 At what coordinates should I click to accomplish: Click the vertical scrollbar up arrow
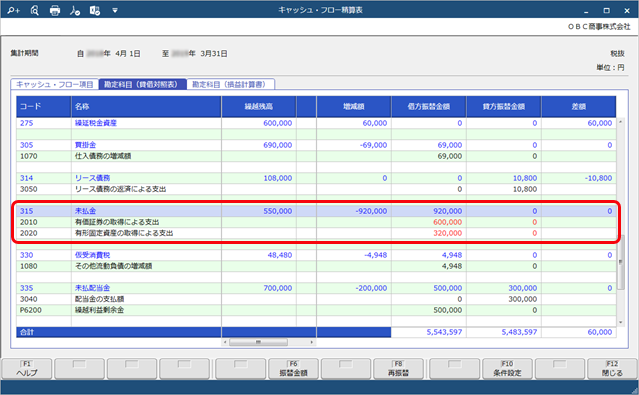point(621,122)
